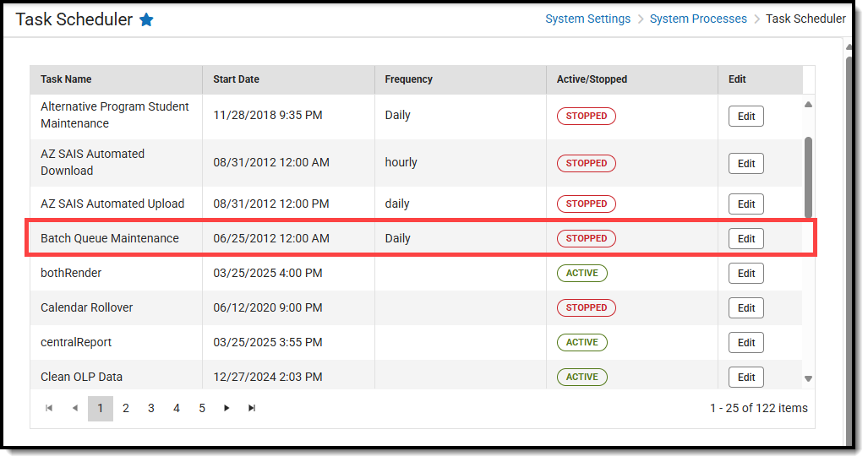Go to previous page arrow
Viewport: 868px width, 462px height.
point(75,408)
